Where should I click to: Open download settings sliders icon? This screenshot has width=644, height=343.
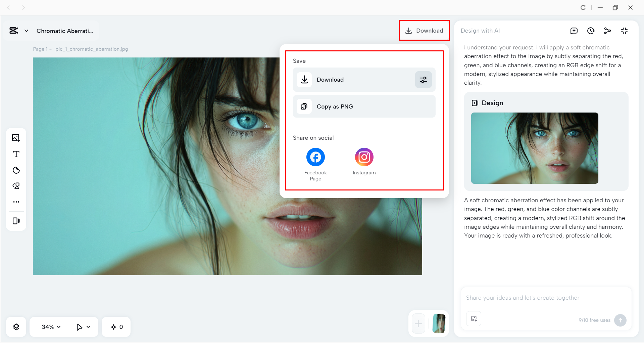[424, 80]
